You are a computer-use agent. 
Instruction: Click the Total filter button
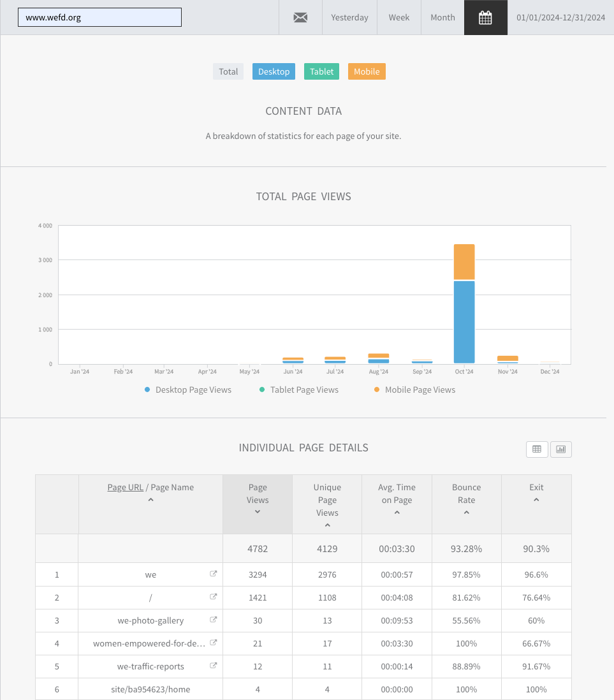(x=228, y=71)
